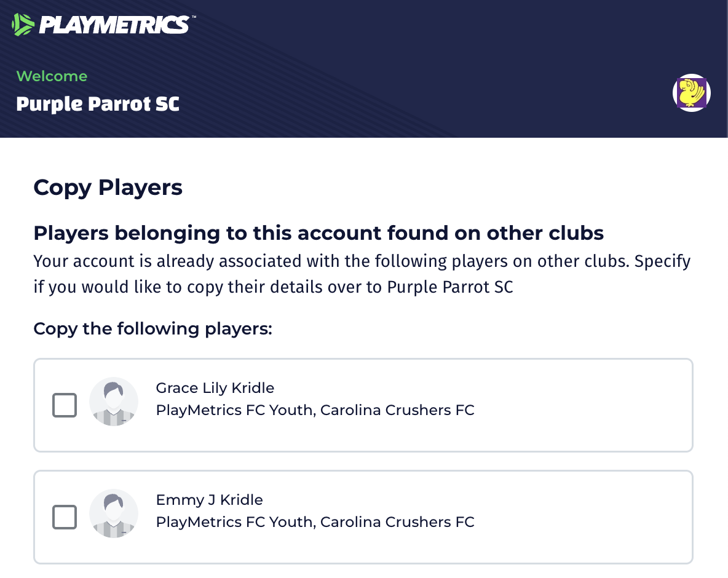Click the PLAYMETRICS wordmark text
This screenshot has height=578, width=728.
pos(114,25)
